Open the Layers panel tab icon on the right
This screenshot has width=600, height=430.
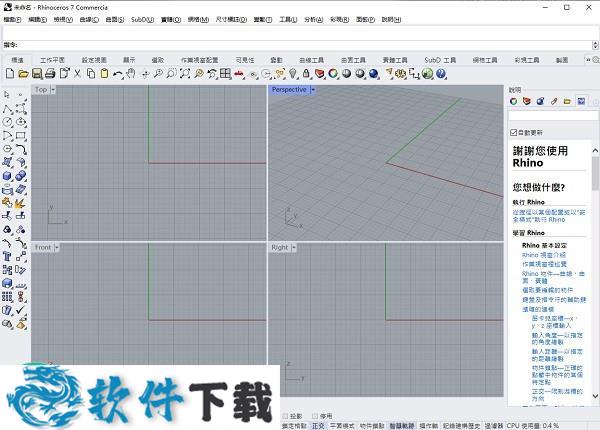pyautogui.click(x=527, y=101)
